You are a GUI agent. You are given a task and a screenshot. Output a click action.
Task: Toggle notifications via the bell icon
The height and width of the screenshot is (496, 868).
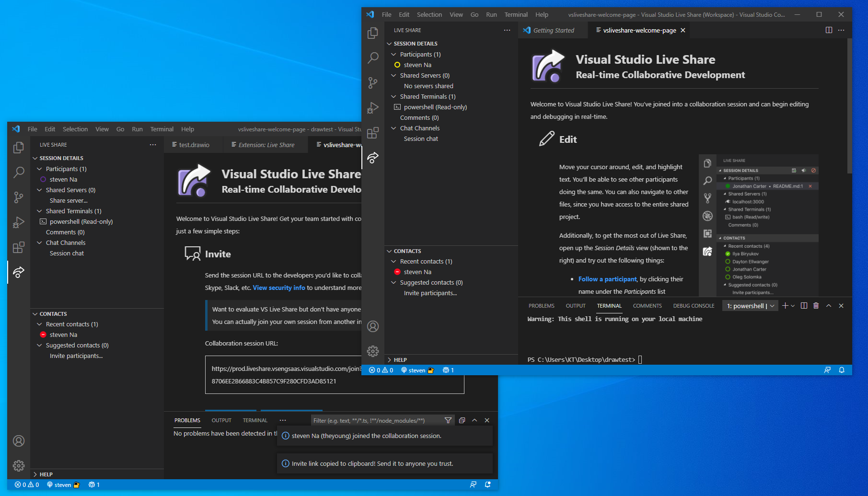click(842, 370)
